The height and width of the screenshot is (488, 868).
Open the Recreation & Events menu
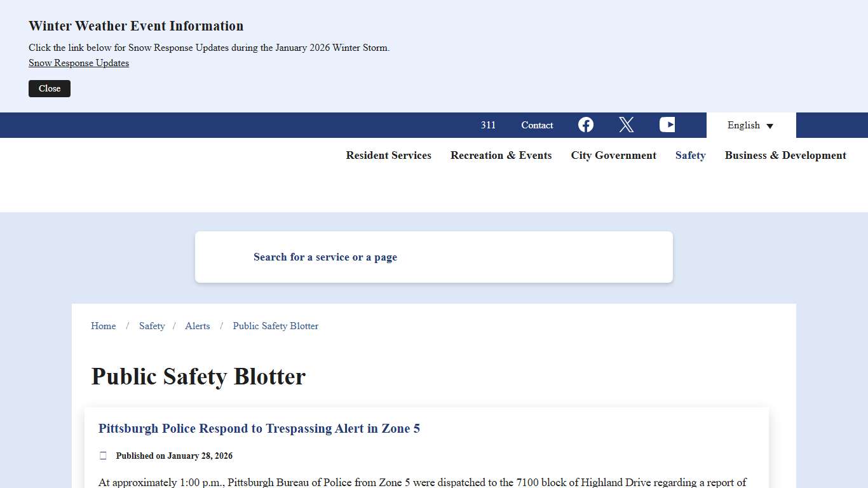[501, 155]
